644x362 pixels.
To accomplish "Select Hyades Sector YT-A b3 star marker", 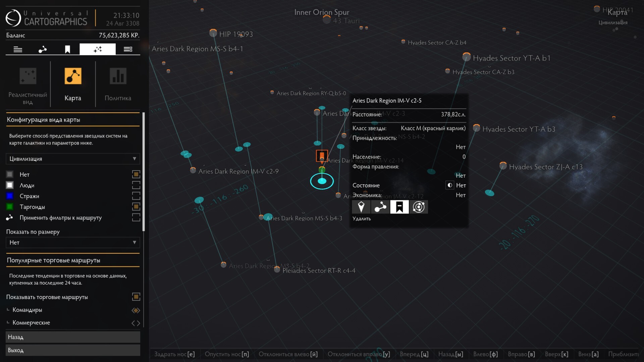I will [x=476, y=128].
